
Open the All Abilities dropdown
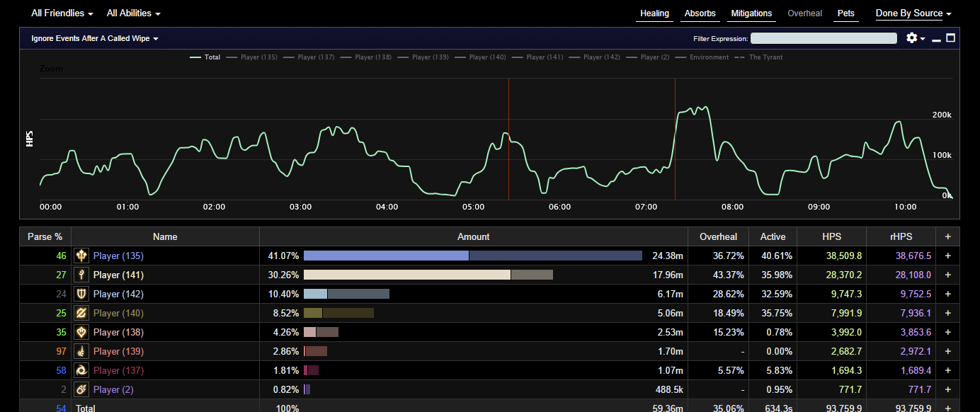click(133, 13)
